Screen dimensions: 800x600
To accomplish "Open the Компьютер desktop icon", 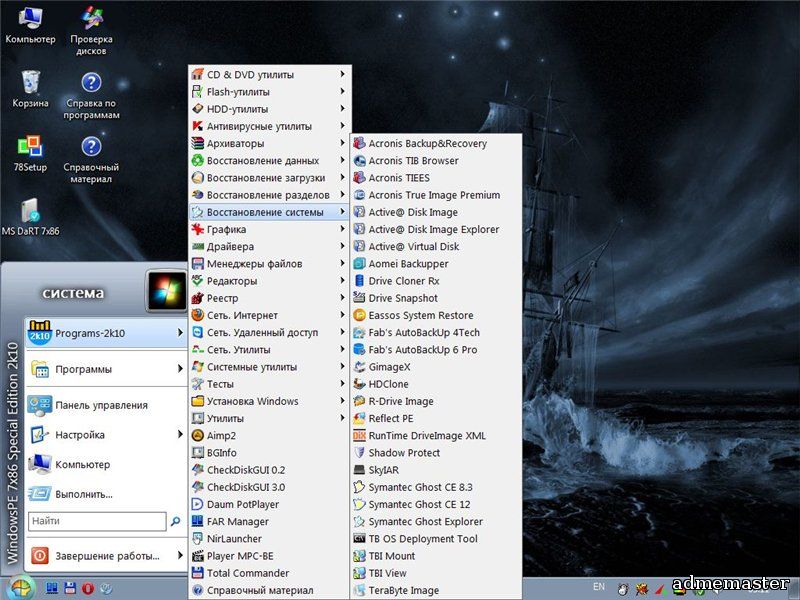I will click(30, 25).
